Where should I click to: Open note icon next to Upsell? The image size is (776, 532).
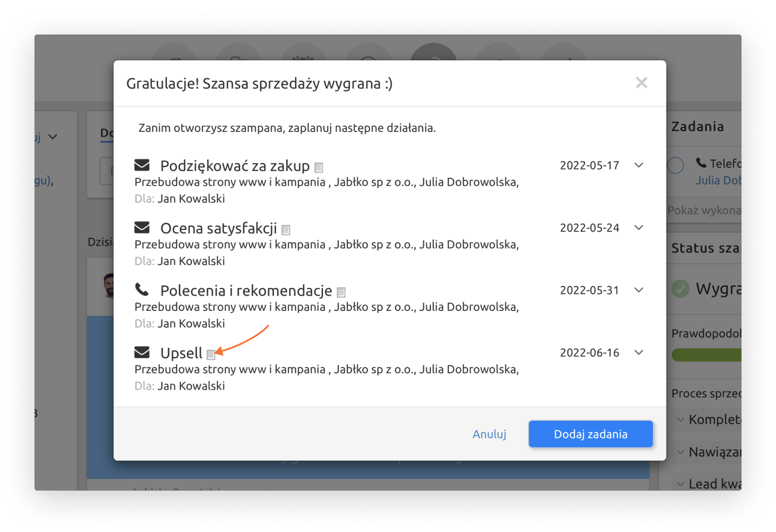210,355
